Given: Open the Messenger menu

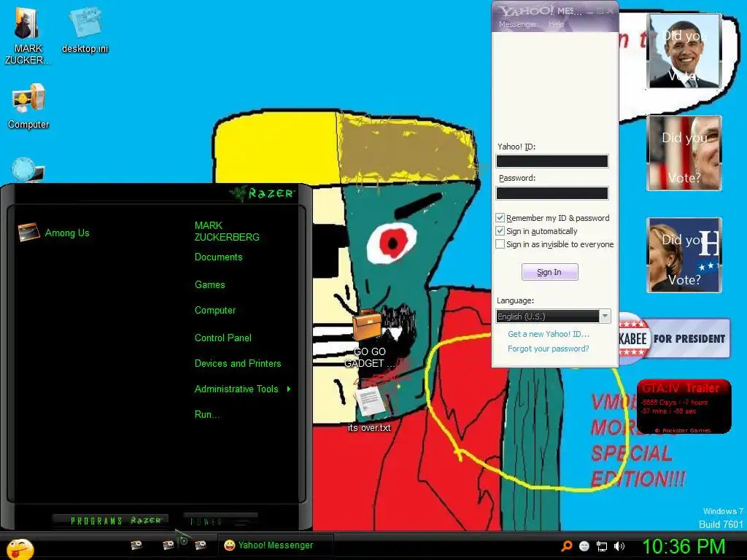Looking at the screenshot, I should pyautogui.click(x=518, y=24).
